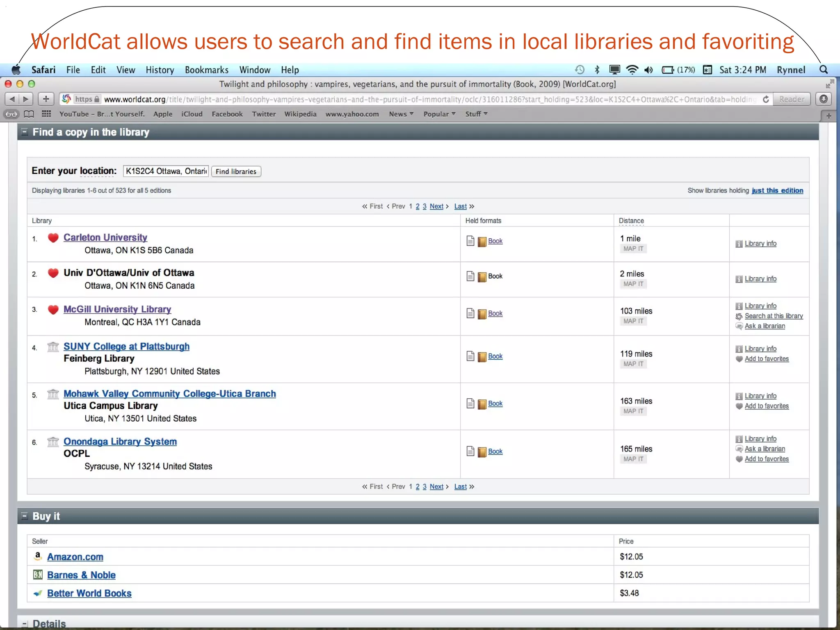Click MAP IT for SUNY Plattsburgh
840x630 pixels.
pyautogui.click(x=633, y=364)
